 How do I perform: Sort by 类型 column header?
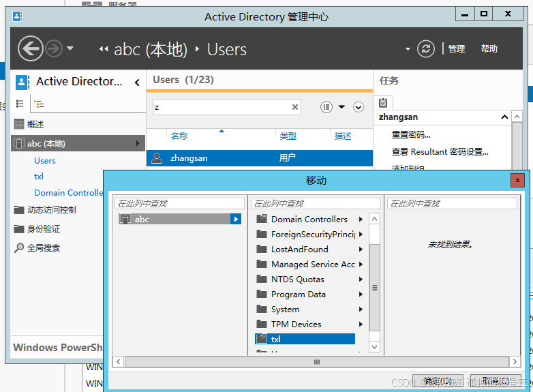click(288, 136)
